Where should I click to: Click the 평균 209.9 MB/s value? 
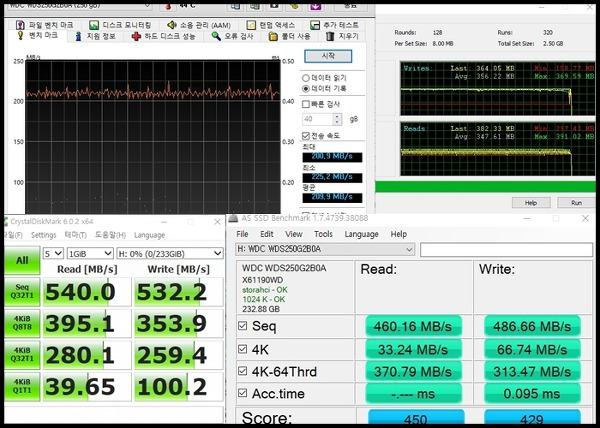pyautogui.click(x=332, y=197)
